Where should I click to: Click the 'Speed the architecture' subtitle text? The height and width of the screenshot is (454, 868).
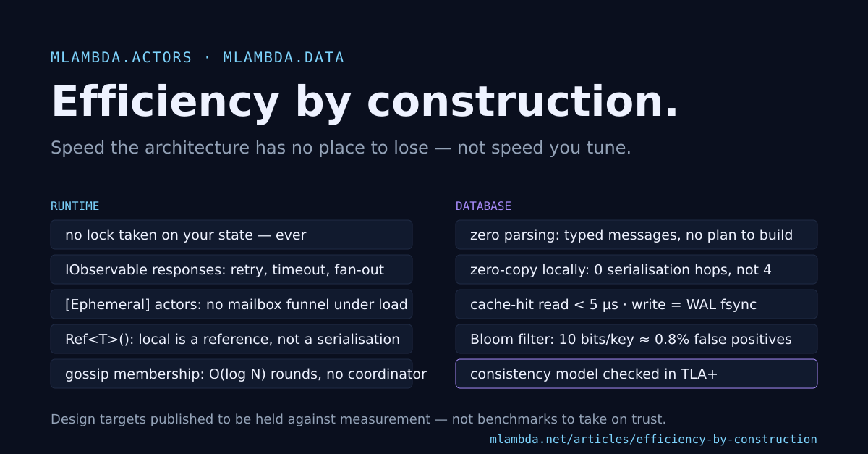(x=341, y=148)
